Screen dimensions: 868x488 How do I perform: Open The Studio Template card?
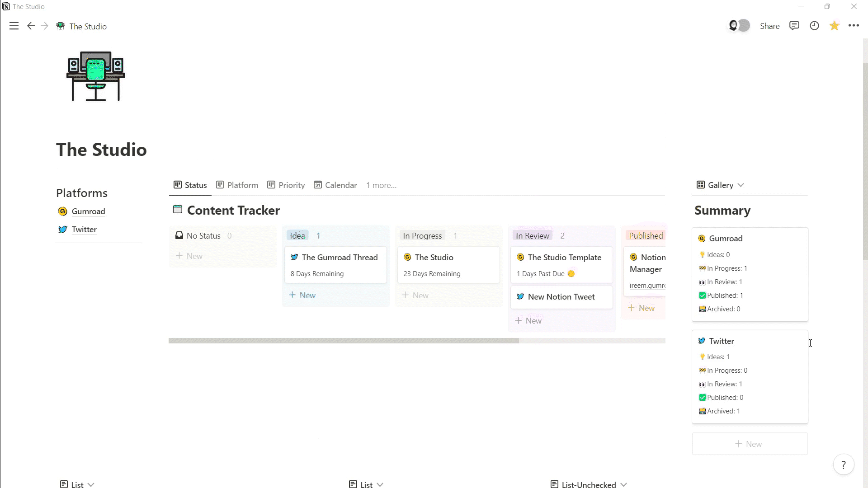561,265
